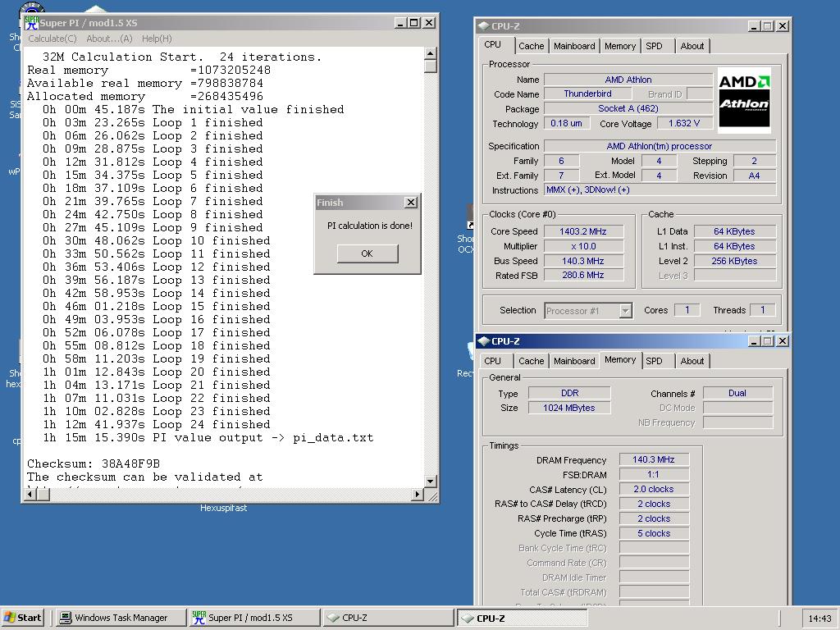The height and width of the screenshot is (630, 840).
Task: Open About...(A) menu in Super PI
Action: point(109,39)
